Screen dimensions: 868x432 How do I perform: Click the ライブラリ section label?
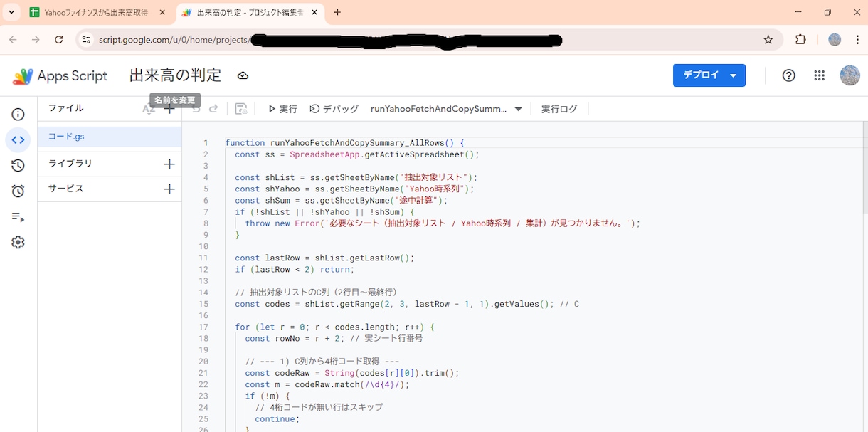click(70, 164)
